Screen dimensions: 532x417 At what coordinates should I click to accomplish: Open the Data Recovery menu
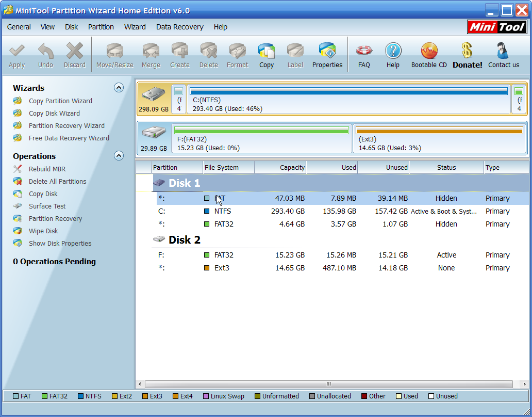tap(179, 27)
